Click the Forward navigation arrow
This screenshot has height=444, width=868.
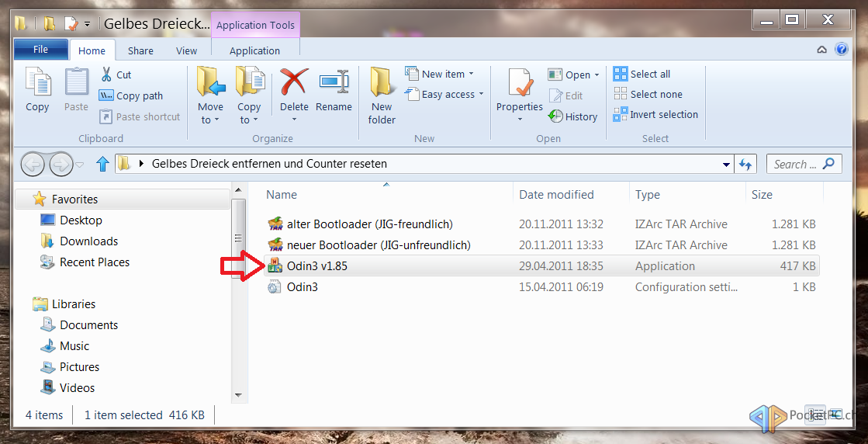pyautogui.click(x=61, y=165)
